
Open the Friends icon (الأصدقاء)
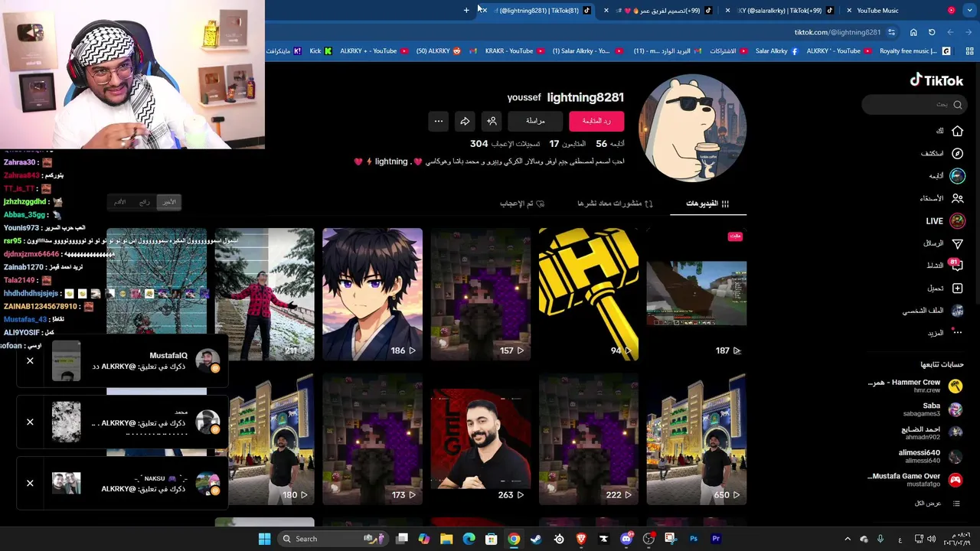coord(957,198)
